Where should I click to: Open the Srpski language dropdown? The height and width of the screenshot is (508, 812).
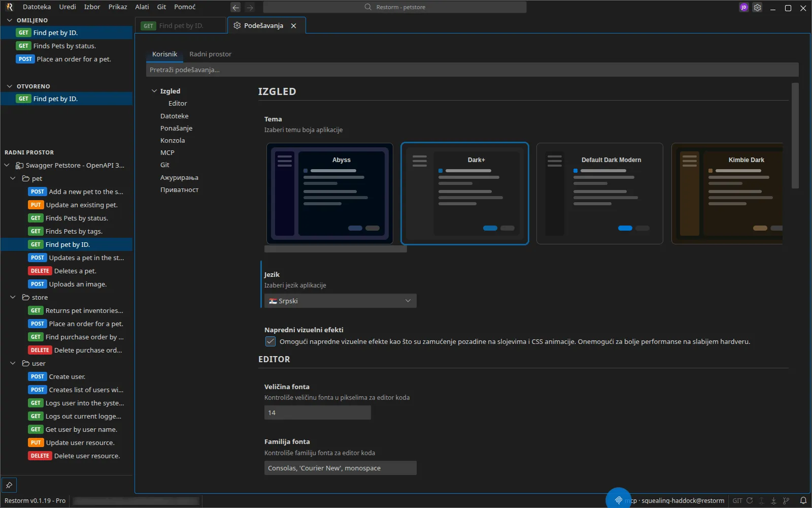[341, 301]
